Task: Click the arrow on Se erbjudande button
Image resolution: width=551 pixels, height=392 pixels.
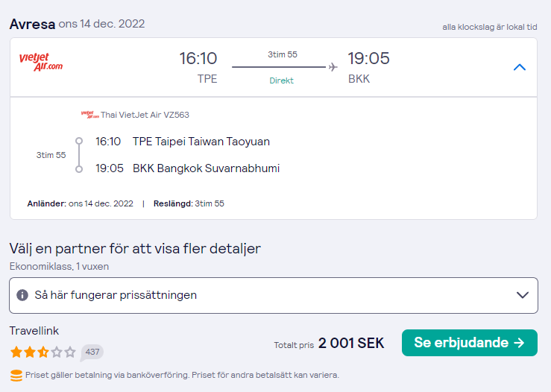Action: (x=520, y=343)
